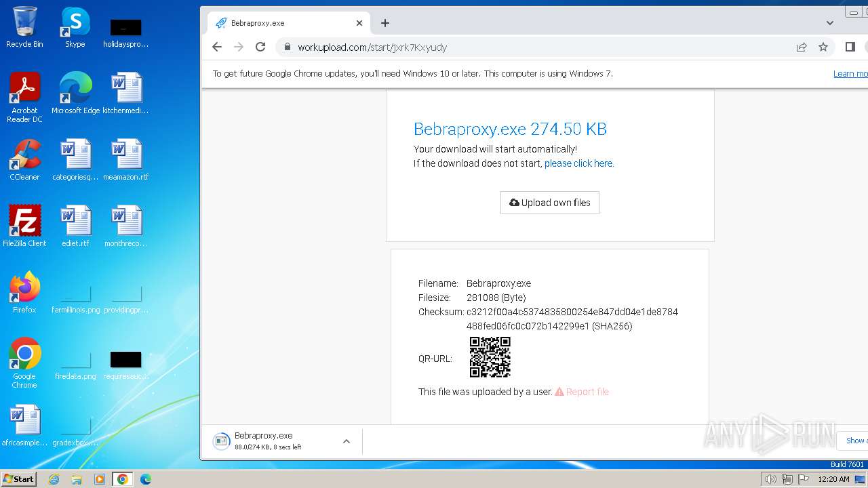Open tab search chevron in Chrome
The height and width of the screenshot is (488, 868).
click(830, 23)
